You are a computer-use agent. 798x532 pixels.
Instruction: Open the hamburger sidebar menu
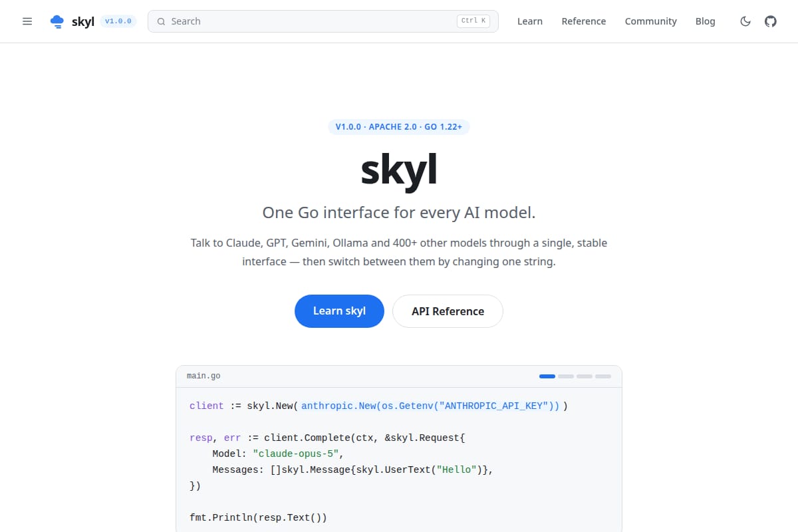(27, 21)
